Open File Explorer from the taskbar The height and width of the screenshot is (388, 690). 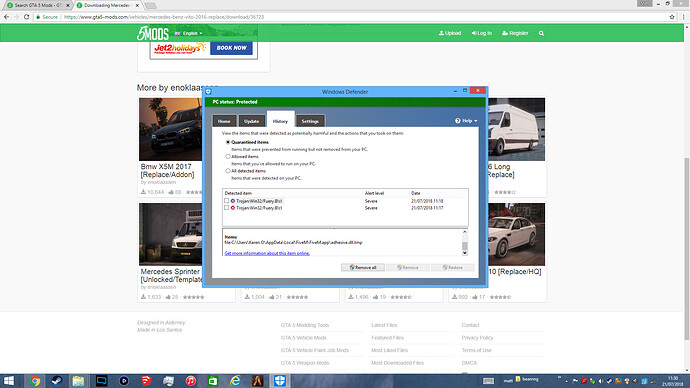79,381
